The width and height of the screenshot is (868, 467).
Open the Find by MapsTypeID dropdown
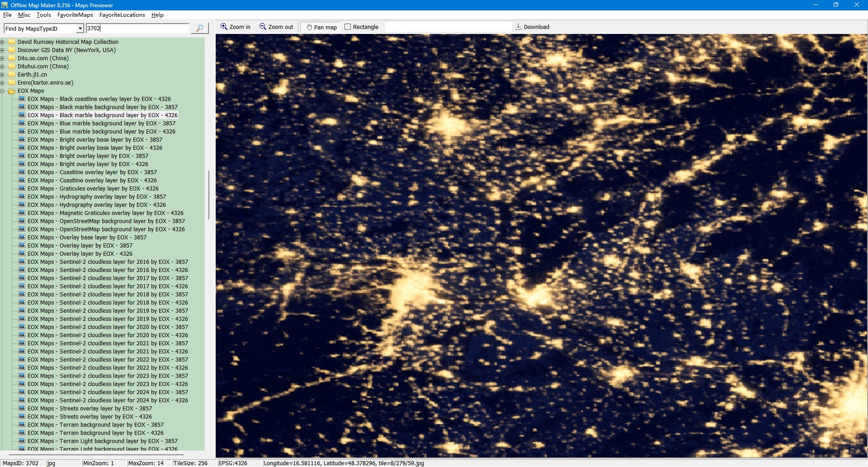click(80, 29)
